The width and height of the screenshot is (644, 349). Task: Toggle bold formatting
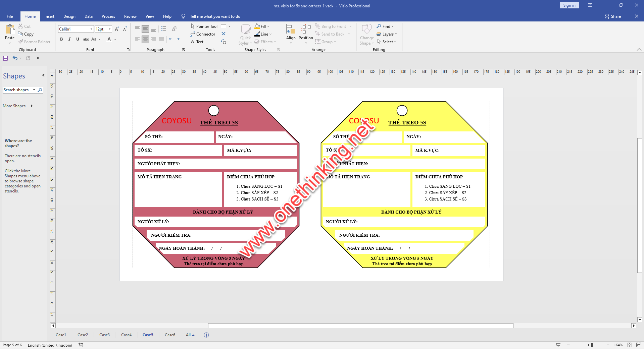(61, 39)
